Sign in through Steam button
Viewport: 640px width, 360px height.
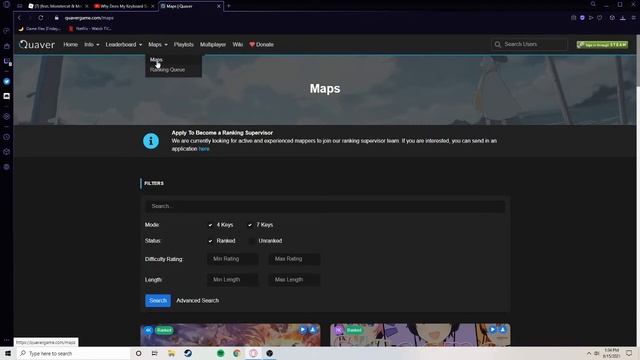pos(602,44)
